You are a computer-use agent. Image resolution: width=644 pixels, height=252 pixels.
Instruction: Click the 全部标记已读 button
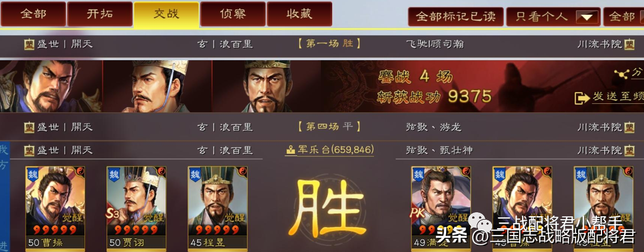click(x=455, y=17)
